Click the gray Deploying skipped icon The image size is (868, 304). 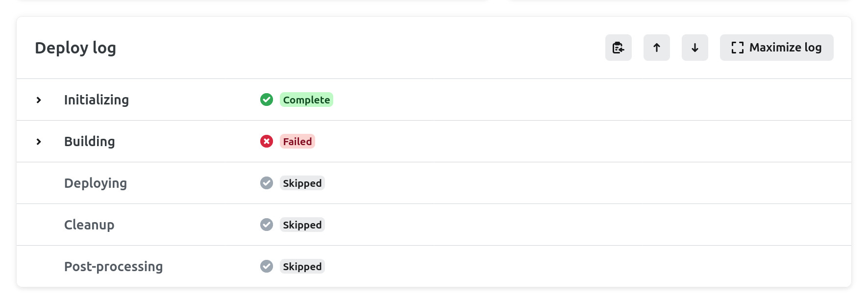(x=267, y=183)
